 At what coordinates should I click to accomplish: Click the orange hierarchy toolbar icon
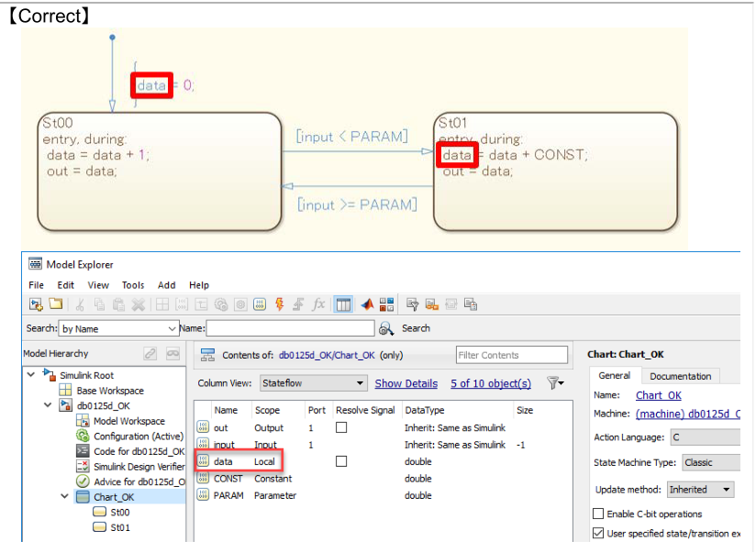click(432, 304)
